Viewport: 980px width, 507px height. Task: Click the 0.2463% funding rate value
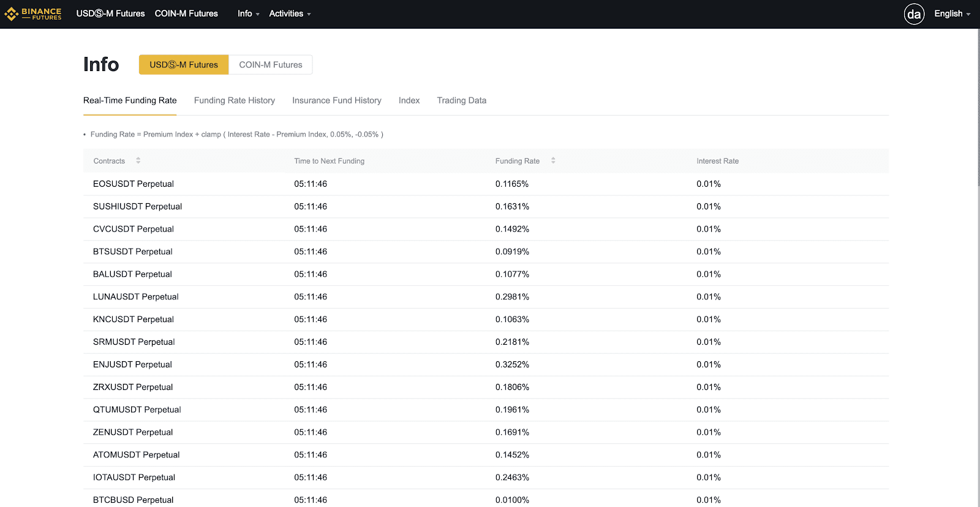(512, 478)
